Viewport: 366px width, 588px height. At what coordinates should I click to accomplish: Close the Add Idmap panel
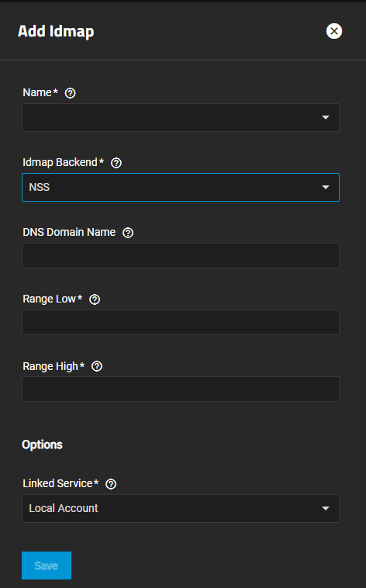(x=333, y=31)
